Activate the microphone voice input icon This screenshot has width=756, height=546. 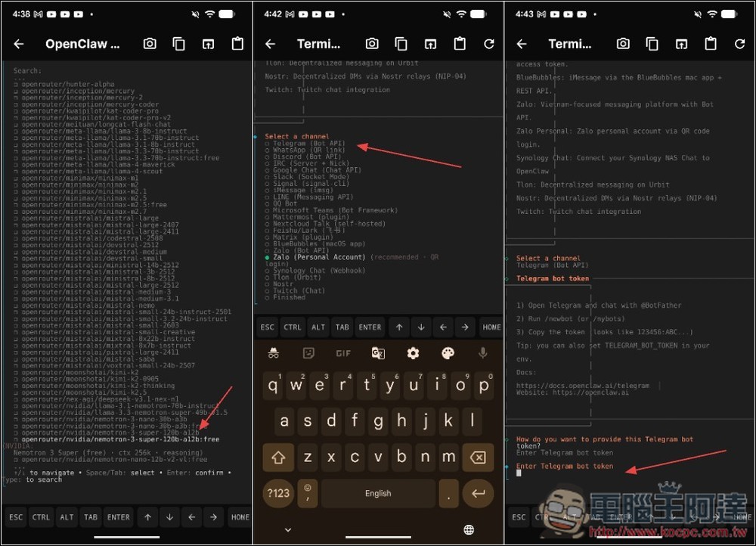[x=482, y=353]
